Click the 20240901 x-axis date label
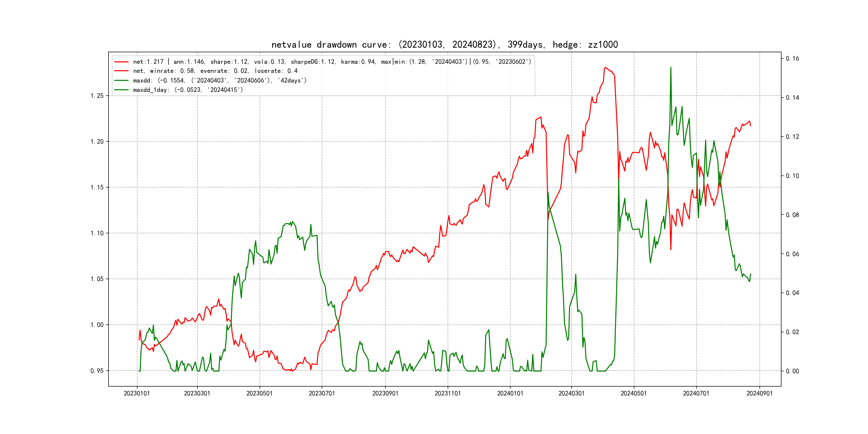 (x=759, y=394)
